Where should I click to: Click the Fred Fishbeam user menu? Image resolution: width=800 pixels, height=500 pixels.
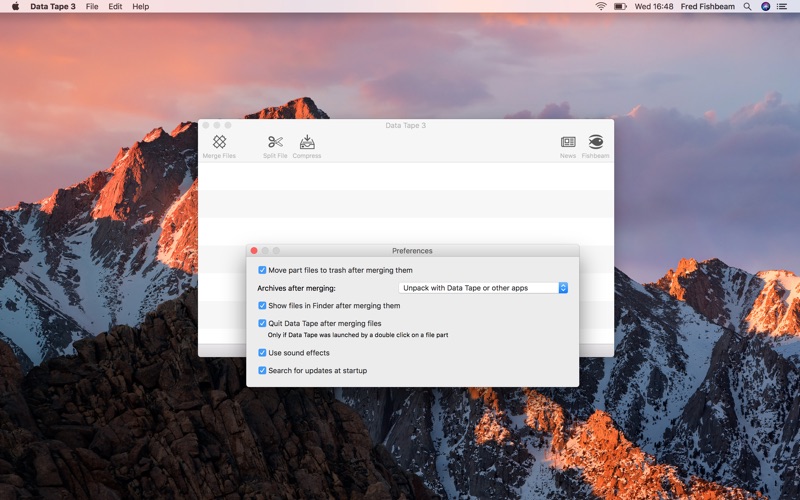(708, 7)
